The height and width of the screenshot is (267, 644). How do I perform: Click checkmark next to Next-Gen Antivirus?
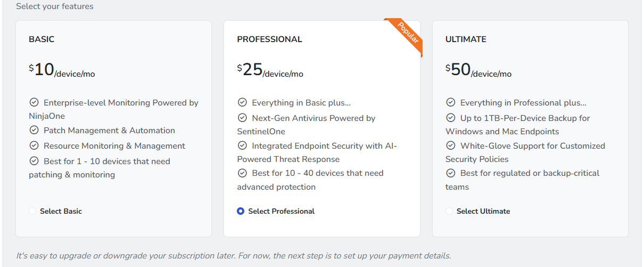(242, 118)
